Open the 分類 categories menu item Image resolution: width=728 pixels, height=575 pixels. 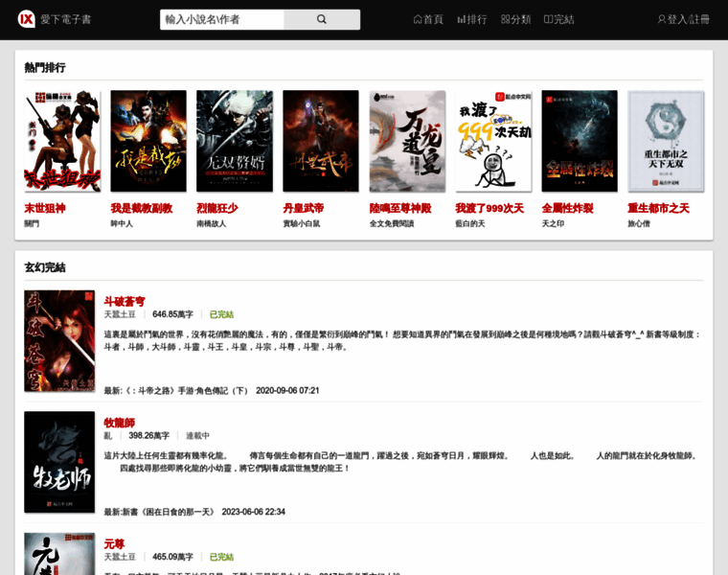click(515, 19)
